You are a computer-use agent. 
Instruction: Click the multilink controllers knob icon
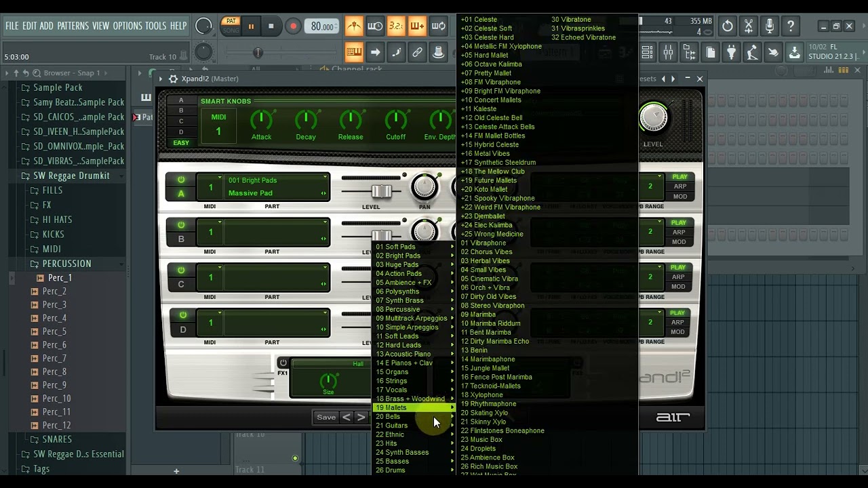point(438,52)
